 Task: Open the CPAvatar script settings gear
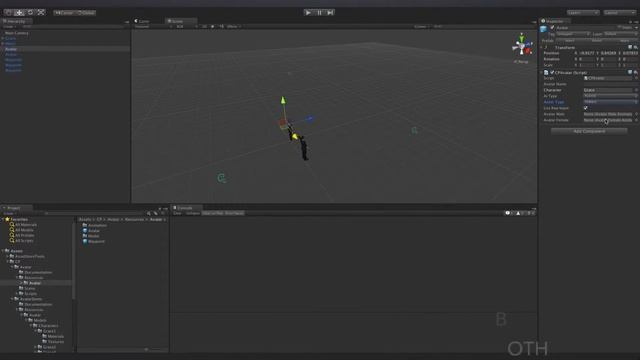click(x=636, y=73)
